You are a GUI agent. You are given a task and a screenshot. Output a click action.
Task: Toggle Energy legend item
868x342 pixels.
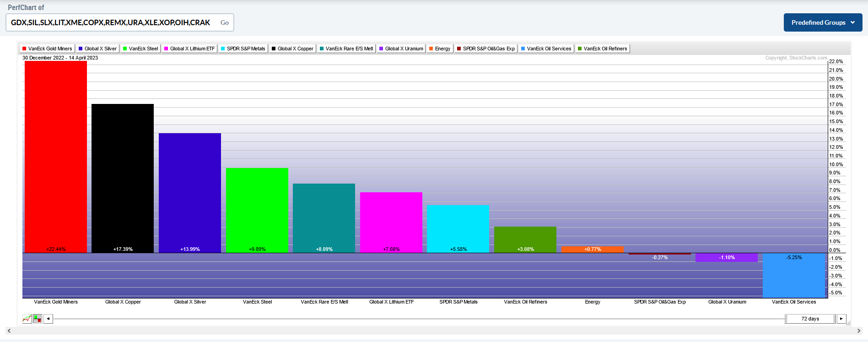440,49
